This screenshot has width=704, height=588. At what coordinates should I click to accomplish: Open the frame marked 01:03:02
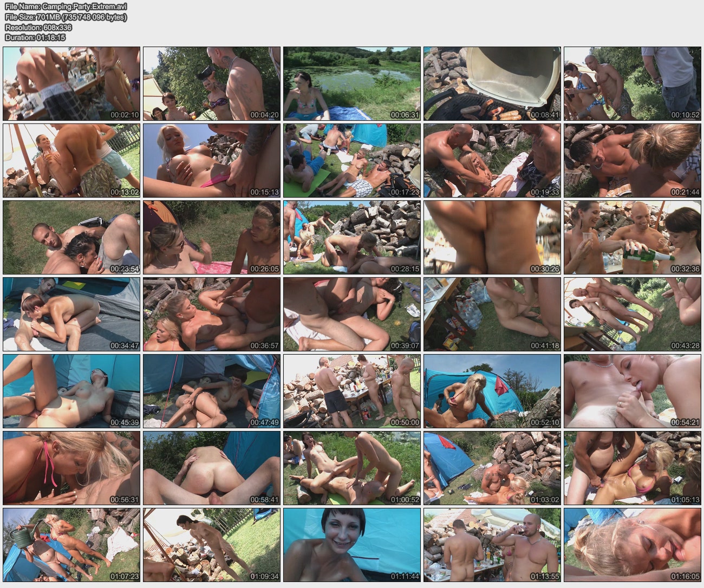click(x=492, y=468)
